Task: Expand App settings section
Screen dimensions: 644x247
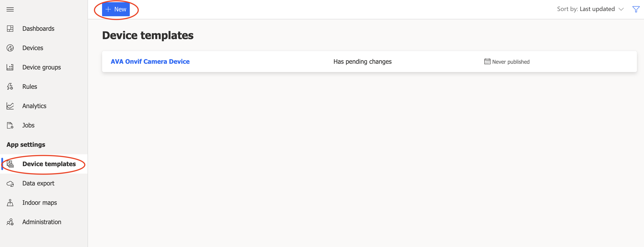Action: 26,144
